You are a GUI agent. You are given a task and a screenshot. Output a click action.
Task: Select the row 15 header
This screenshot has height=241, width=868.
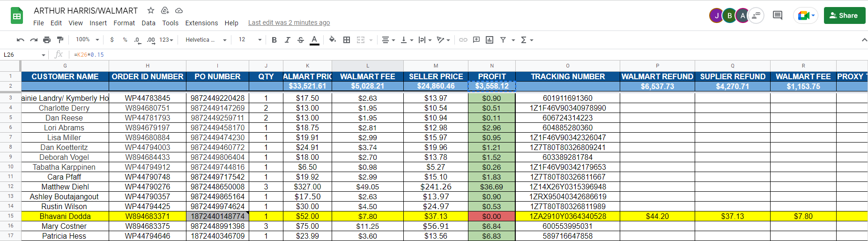point(10,216)
